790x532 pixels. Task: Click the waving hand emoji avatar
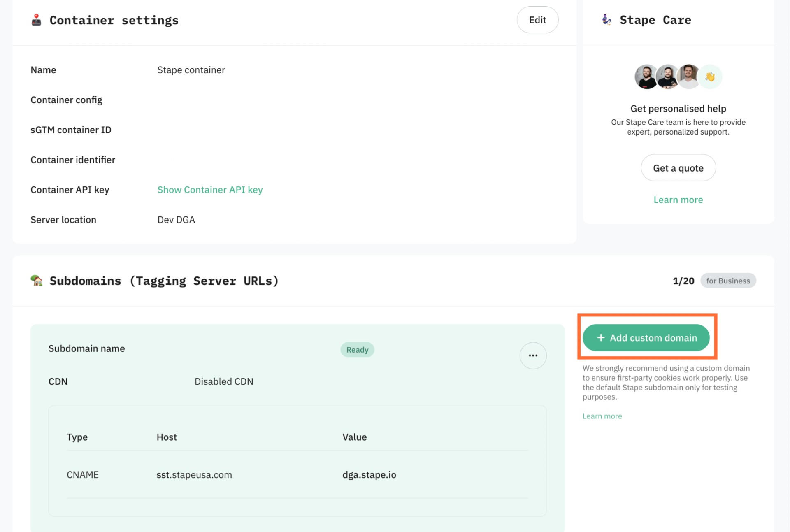(710, 77)
